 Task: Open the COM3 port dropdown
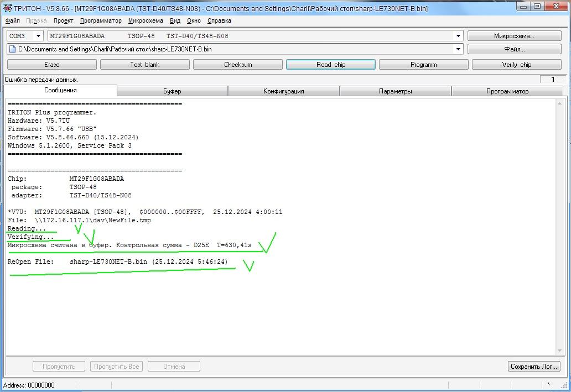click(38, 36)
